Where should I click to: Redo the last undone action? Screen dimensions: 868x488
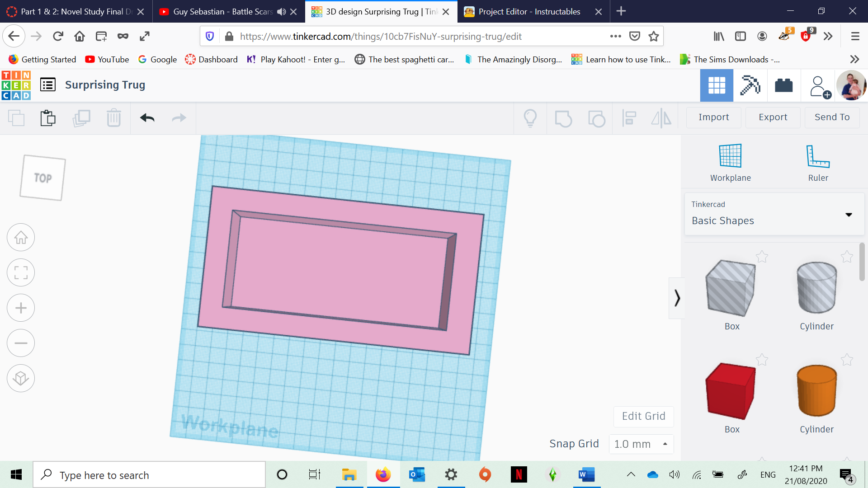coord(179,118)
